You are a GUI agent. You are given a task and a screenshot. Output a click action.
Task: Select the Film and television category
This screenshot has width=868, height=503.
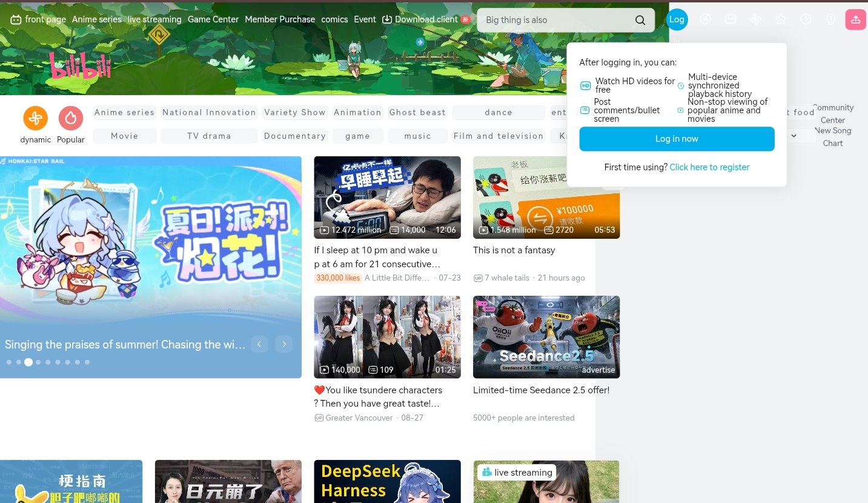tap(499, 136)
